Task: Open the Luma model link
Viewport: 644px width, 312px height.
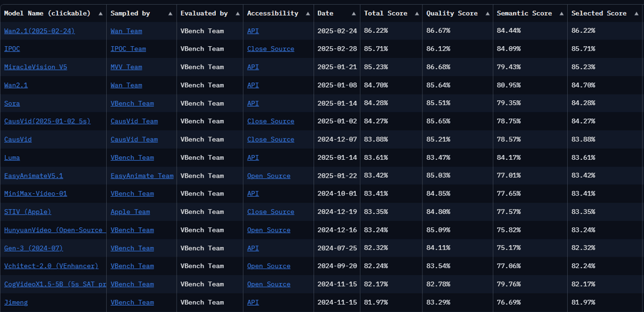Action: [x=12, y=157]
